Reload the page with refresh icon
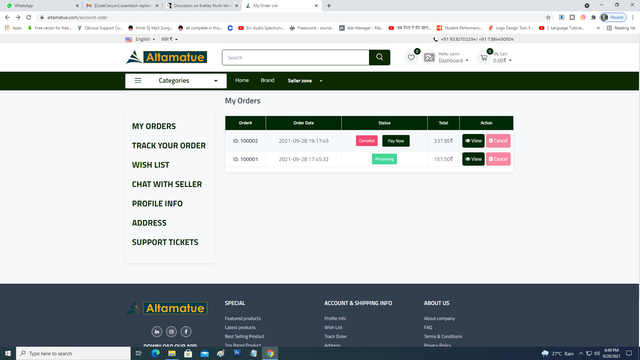 tap(29, 18)
